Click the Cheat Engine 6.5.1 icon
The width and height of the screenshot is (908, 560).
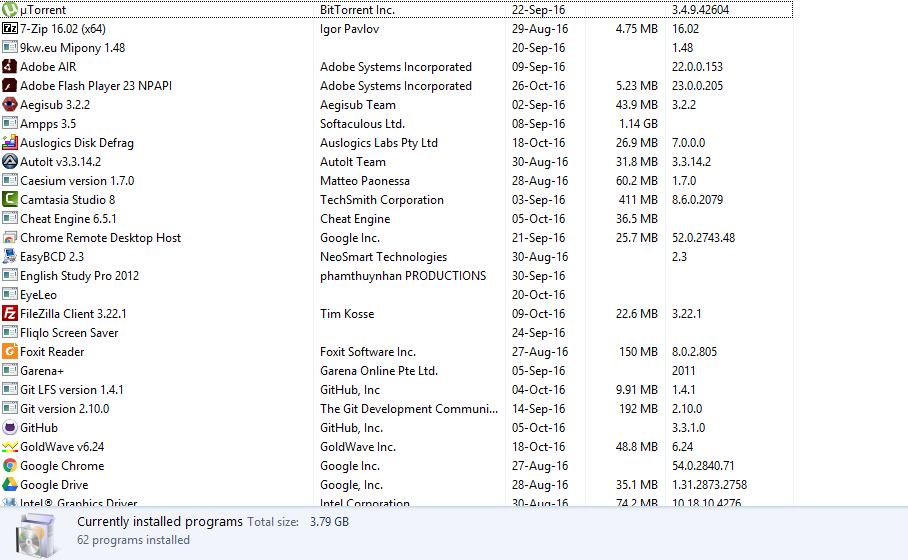(x=10, y=218)
